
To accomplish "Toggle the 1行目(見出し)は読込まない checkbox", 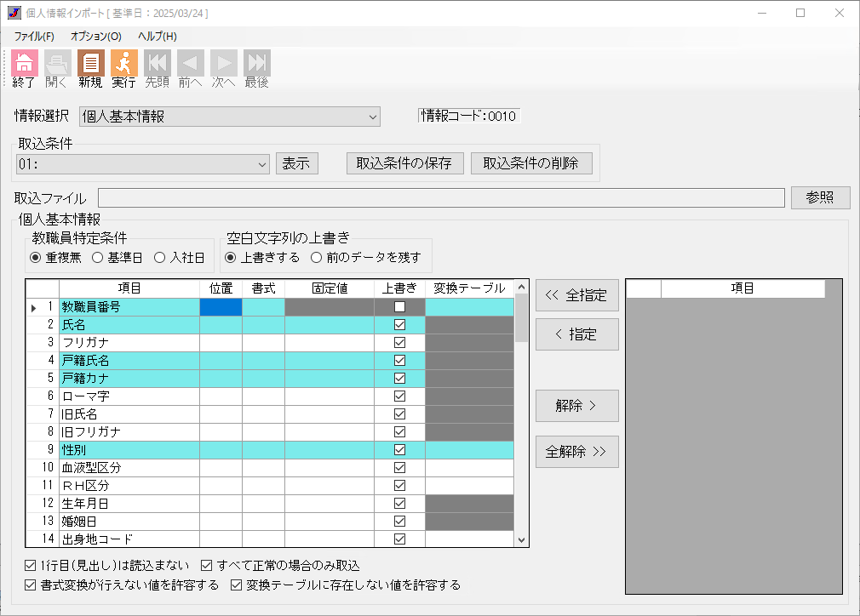I will [x=32, y=566].
